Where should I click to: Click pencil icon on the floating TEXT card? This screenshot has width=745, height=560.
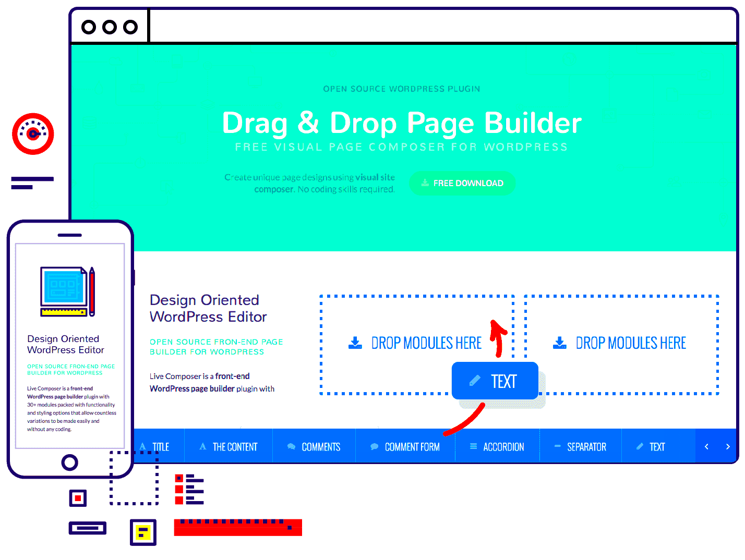click(x=475, y=381)
